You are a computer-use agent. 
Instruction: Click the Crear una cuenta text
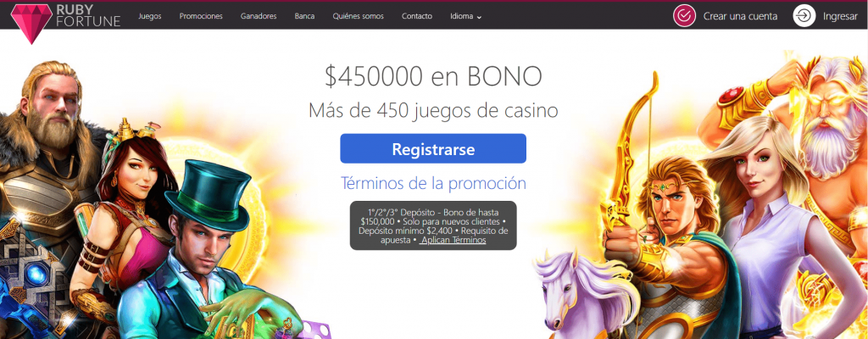pyautogui.click(x=740, y=16)
